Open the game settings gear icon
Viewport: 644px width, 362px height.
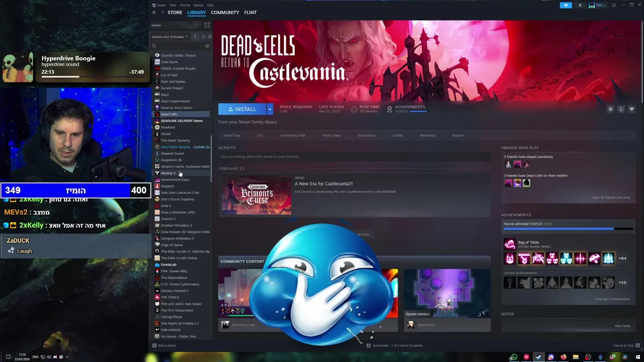point(610,109)
